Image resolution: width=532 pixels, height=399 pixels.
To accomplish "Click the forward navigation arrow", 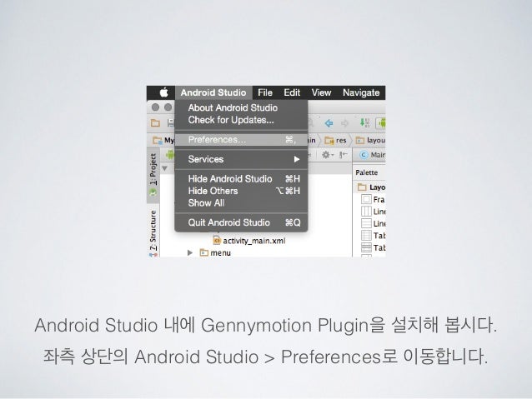I will pos(344,123).
